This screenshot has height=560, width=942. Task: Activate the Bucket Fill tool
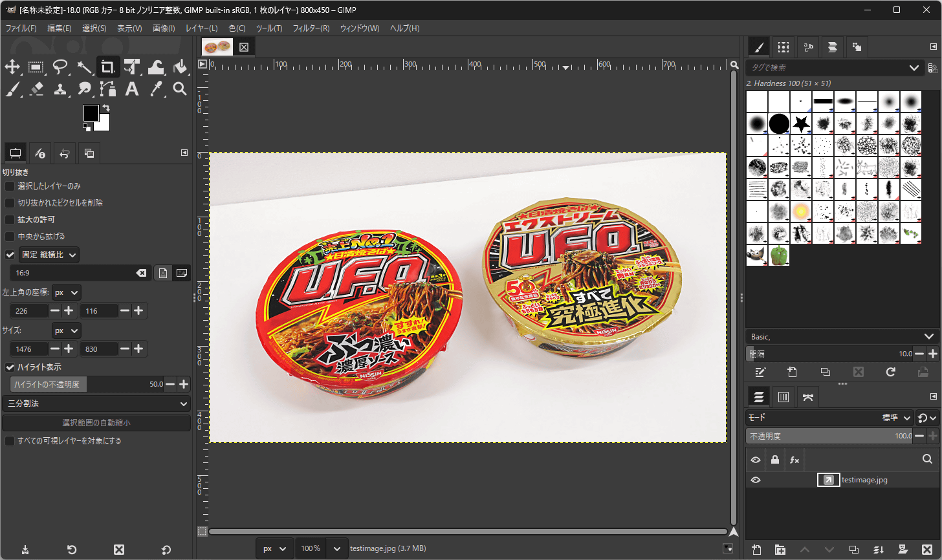(x=180, y=67)
